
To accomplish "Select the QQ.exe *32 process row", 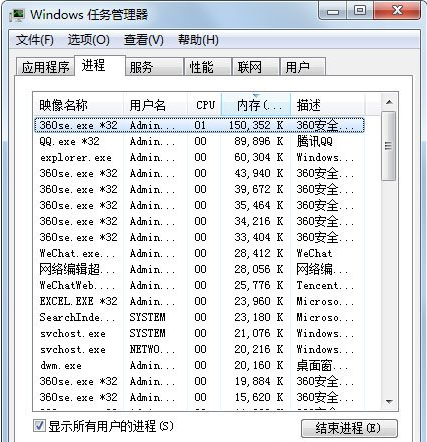I will (199, 141).
